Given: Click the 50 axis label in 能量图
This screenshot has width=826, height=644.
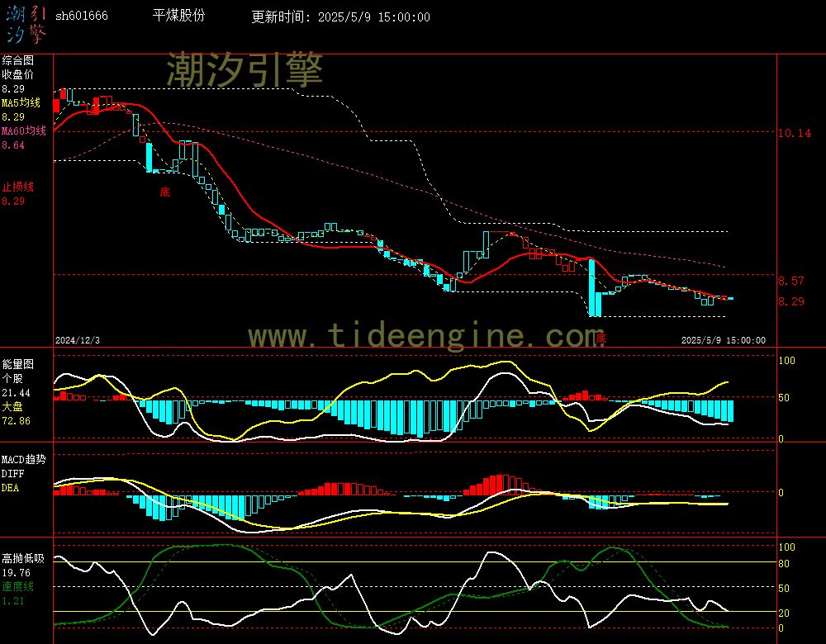Looking at the screenshot, I should tap(784, 398).
